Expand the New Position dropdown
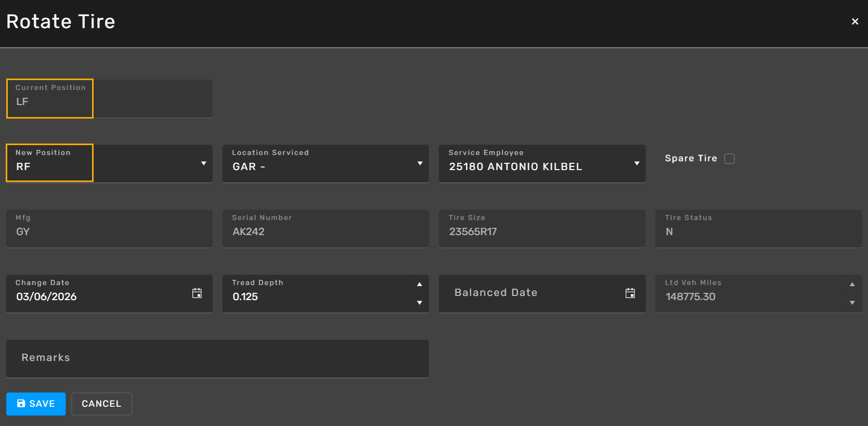Image resolution: width=868 pixels, height=426 pixels. point(203,163)
